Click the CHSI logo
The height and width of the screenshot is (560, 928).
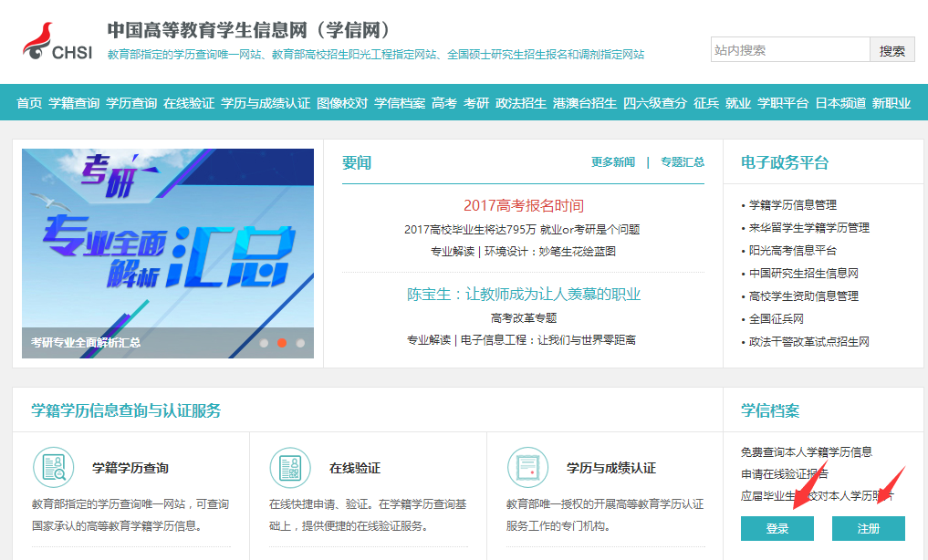pos(57,41)
